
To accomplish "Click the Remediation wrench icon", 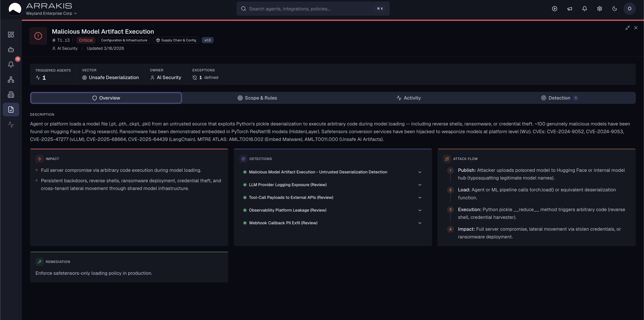I will (40, 262).
